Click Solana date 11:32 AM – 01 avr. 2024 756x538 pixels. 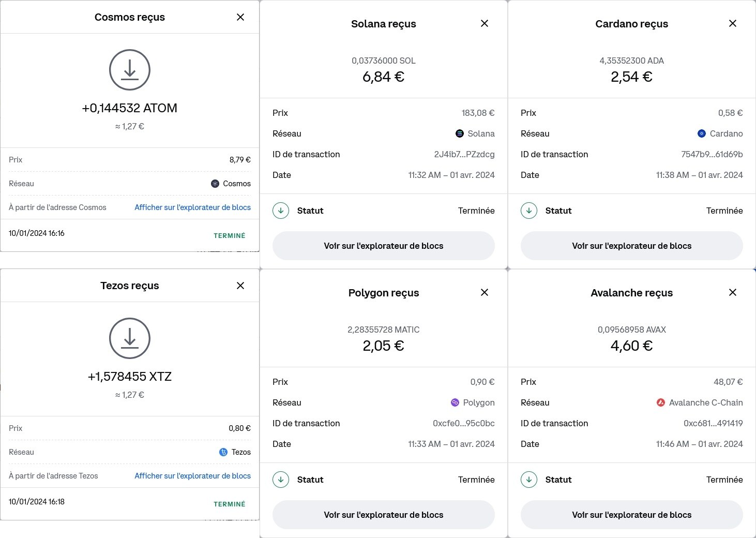tap(451, 175)
